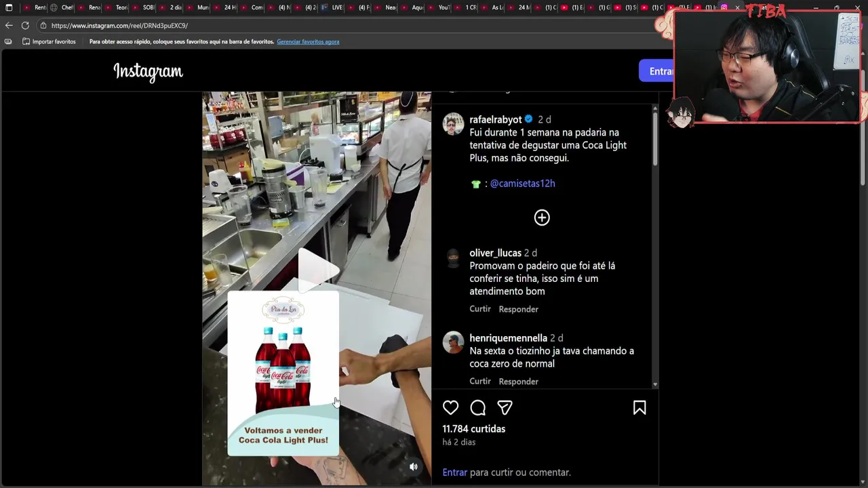Switch to the Chef browser tab
The height and width of the screenshot is (488, 868).
62,7
